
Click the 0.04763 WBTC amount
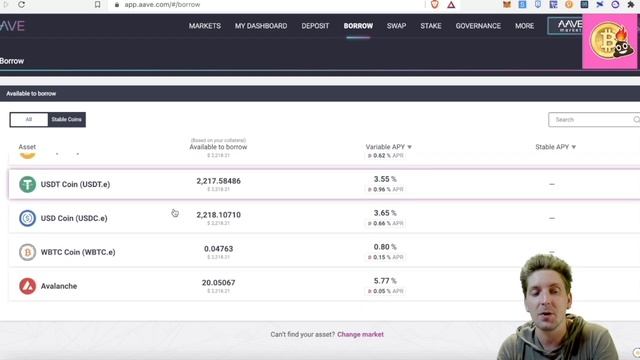(218, 249)
